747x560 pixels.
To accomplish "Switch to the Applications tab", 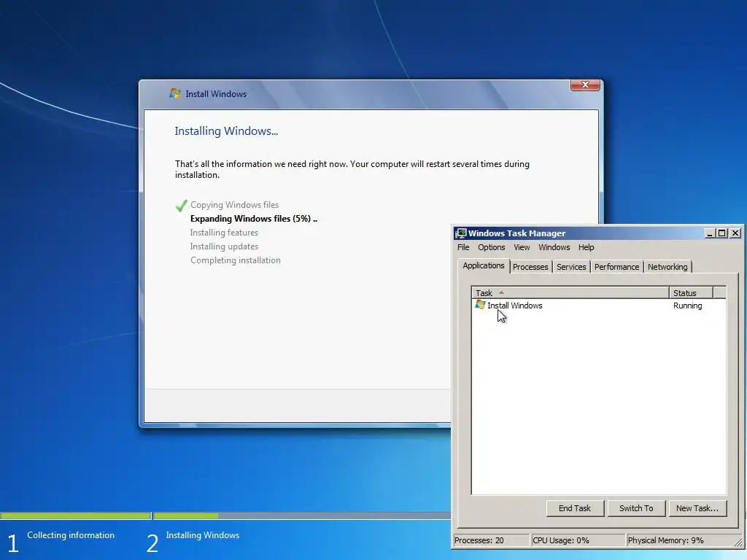I will pyautogui.click(x=483, y=265).
